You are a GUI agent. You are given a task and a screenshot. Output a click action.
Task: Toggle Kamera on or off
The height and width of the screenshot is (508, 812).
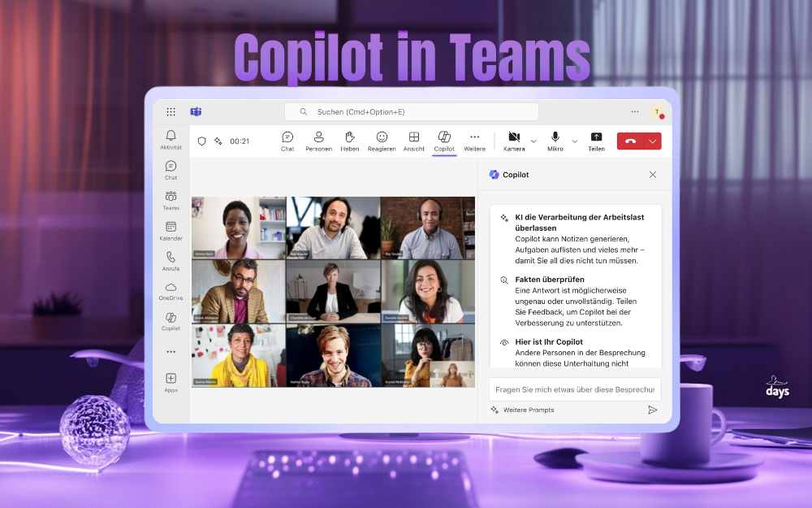pos(514,141)
